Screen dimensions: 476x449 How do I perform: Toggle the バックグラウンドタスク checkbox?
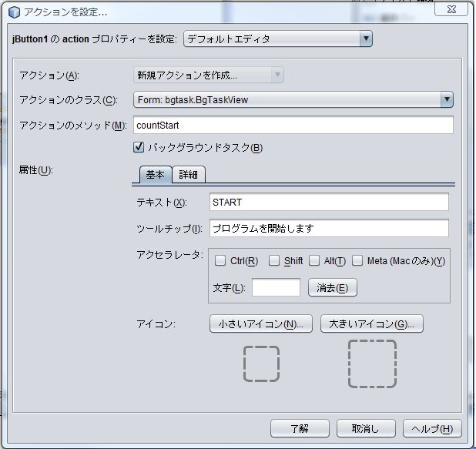pos(139,148)
